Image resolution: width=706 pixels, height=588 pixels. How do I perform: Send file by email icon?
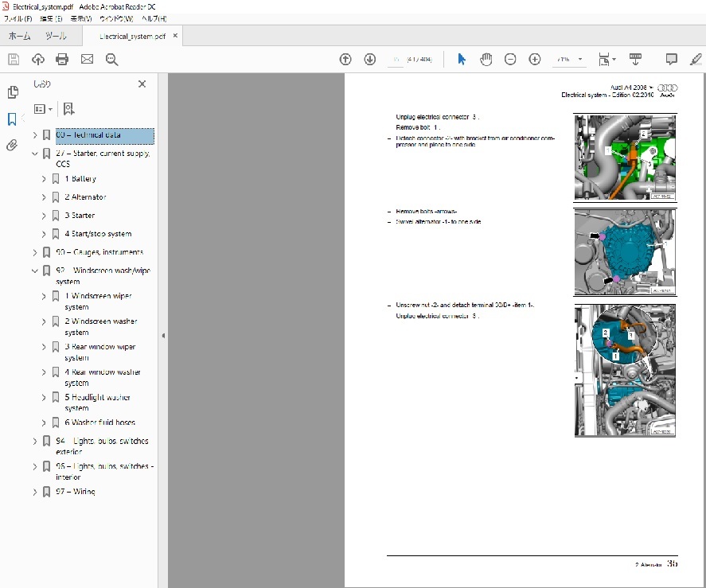point(87,59)
